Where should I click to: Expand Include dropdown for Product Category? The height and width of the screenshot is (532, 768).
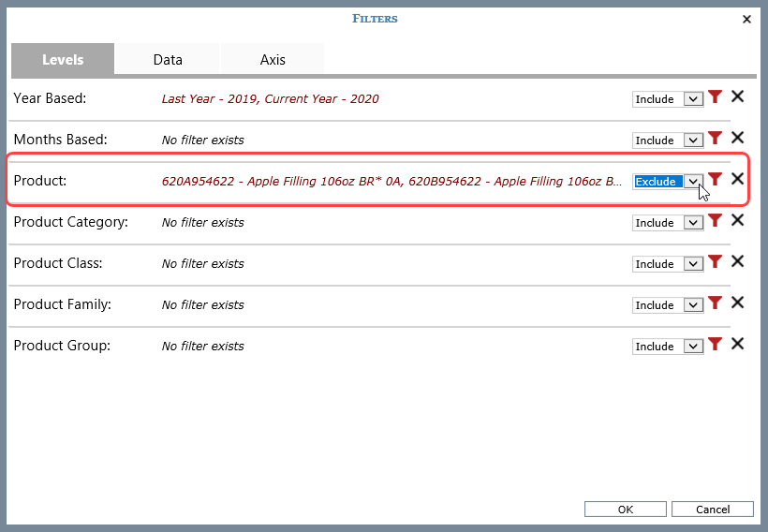668,223
